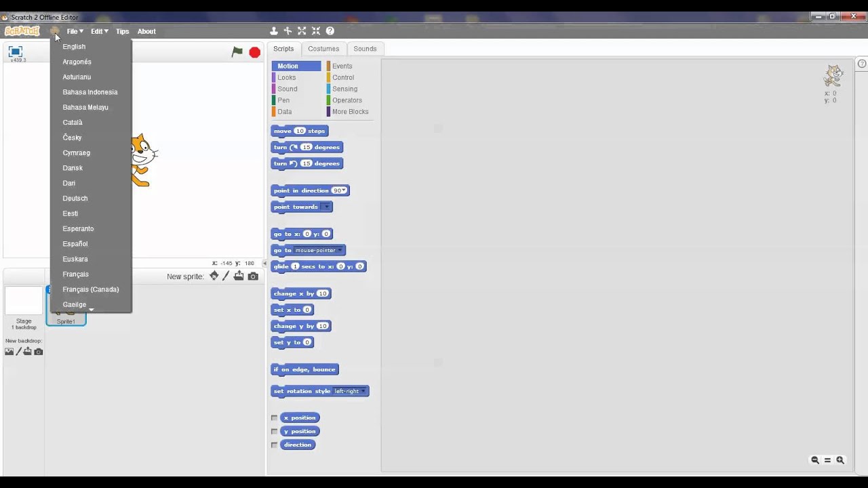Select the Duplicate stamp tool
The width and height of the screenshot is (868, 488).
274,30
